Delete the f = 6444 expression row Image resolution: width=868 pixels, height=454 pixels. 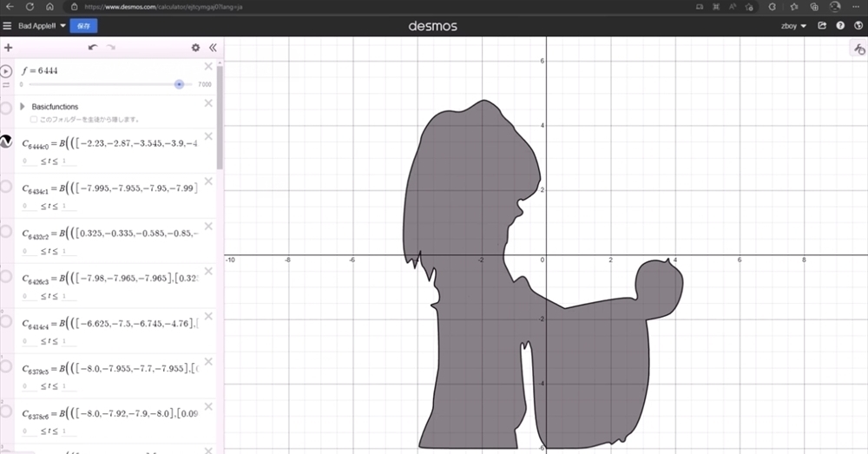(x=208, y=67)
